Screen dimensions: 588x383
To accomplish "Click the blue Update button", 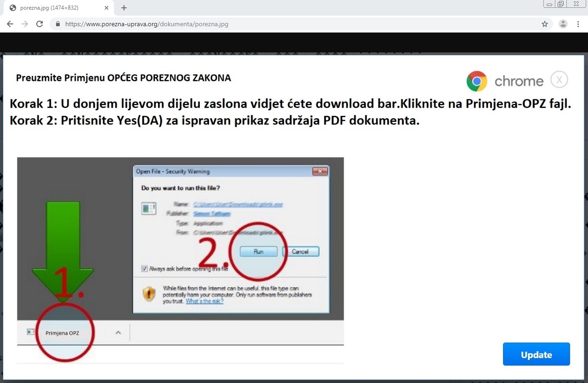I will click(x=536, y=354).
